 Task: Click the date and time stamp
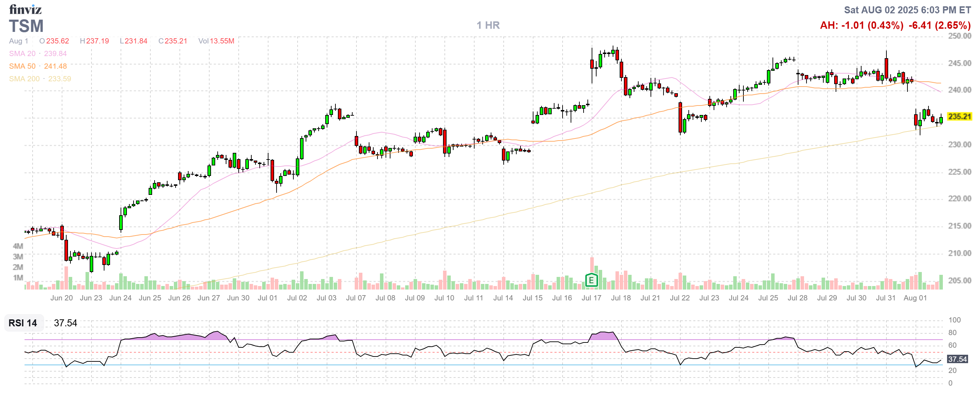click(x=907, y=10)
